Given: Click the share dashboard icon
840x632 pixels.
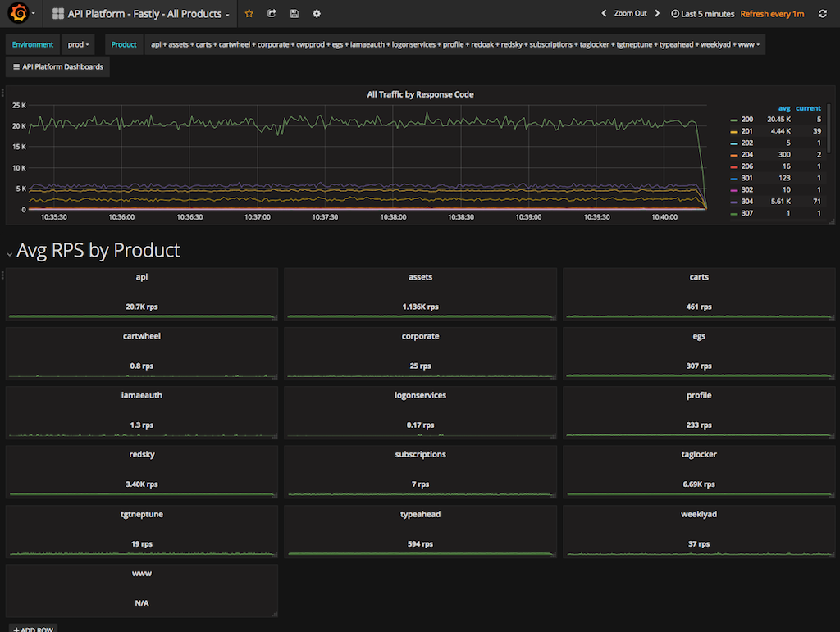Looking at the screenshot, I should click(x=272, y=14).
